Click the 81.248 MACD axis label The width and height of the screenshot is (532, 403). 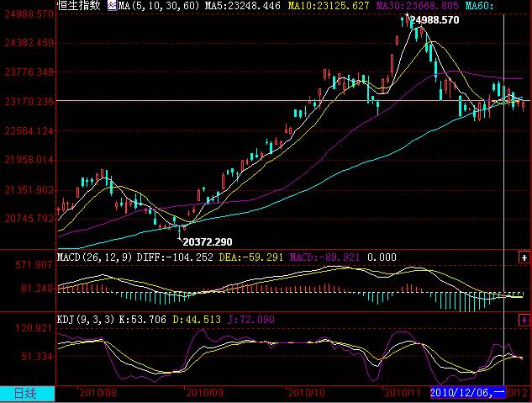click(x=37, y=289)
